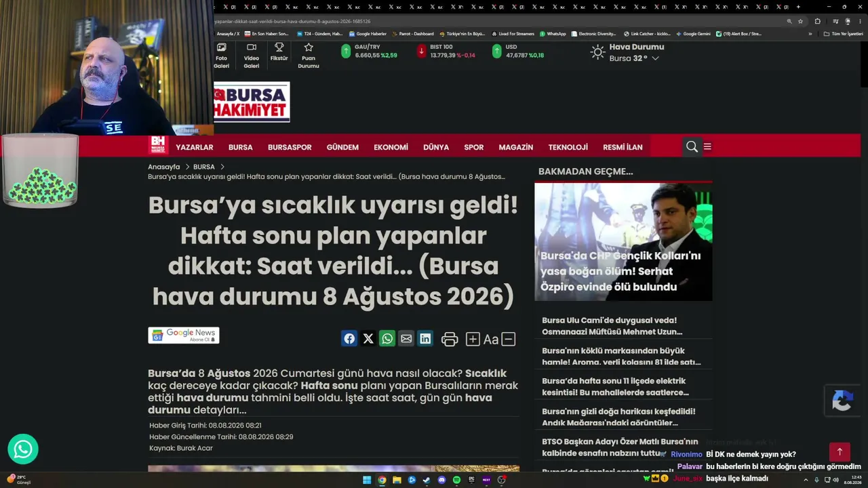Click the sun weather icon
868x488 pixels.
click(x=597, y=52)
